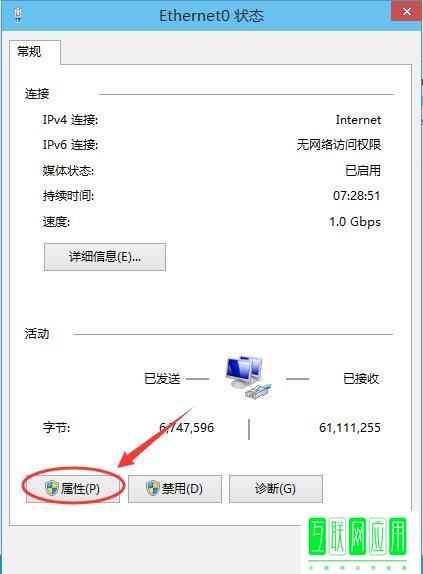Viewport: 423px width, 574px height.
Task: Click the 已接收 label
Action: 361,378
